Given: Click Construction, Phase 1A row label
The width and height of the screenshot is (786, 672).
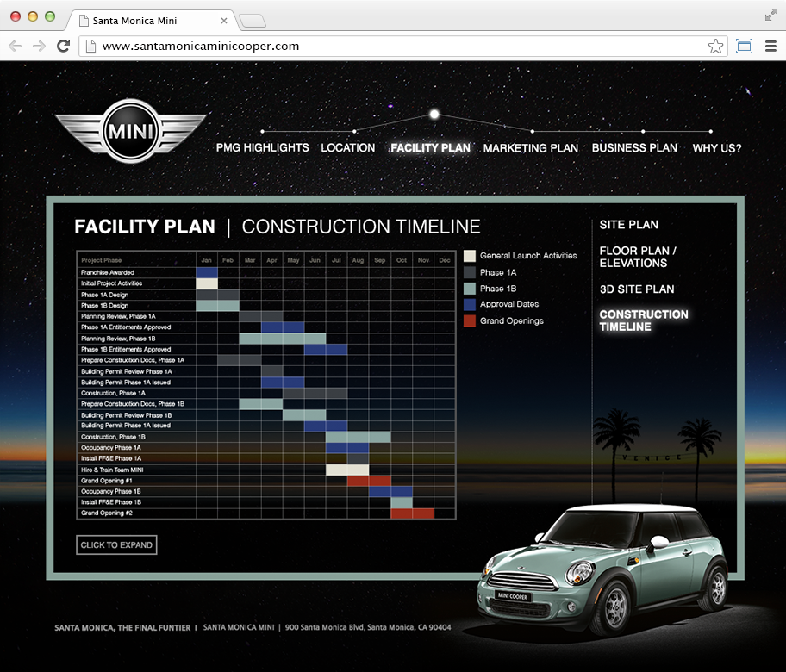Looking at the screenshot, I should 113,393.
